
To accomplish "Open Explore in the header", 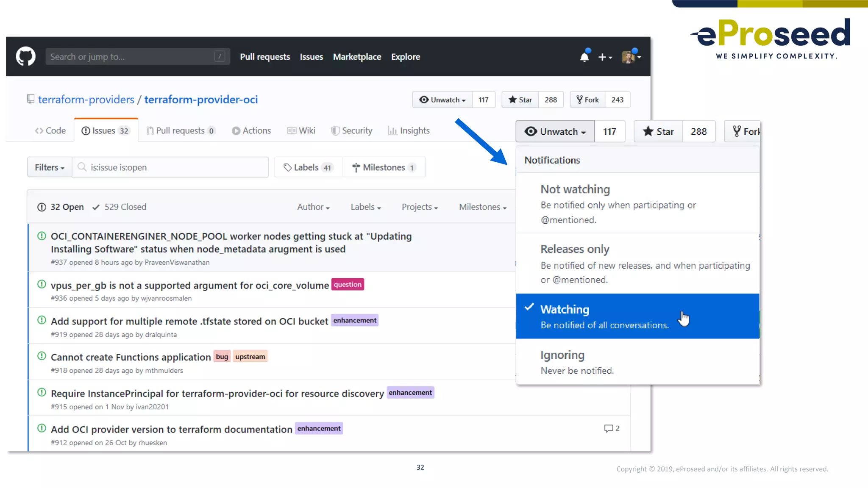I will tap(406, 57).
